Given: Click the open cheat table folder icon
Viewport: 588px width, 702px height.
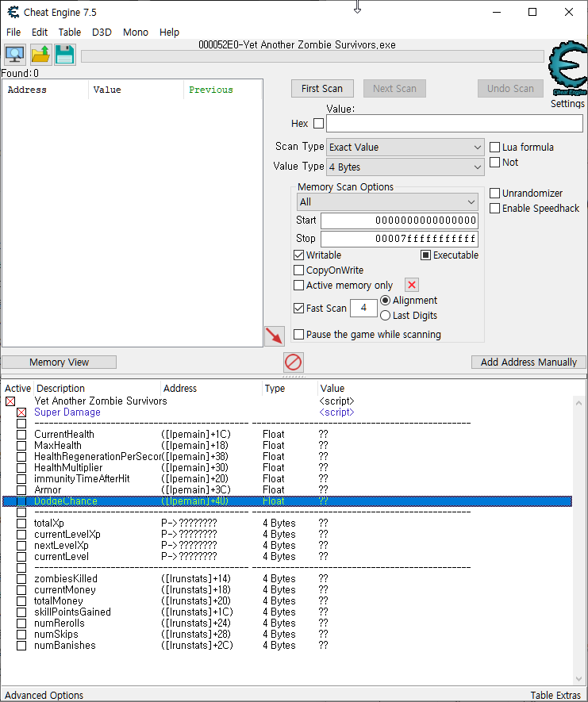Looking at the screenshot, I should coord(40,55).
